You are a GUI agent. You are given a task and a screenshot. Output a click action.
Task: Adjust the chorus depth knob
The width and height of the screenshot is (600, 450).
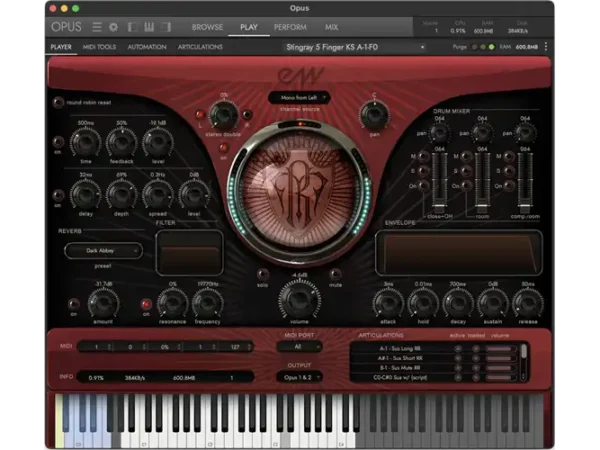pos(121,194)
